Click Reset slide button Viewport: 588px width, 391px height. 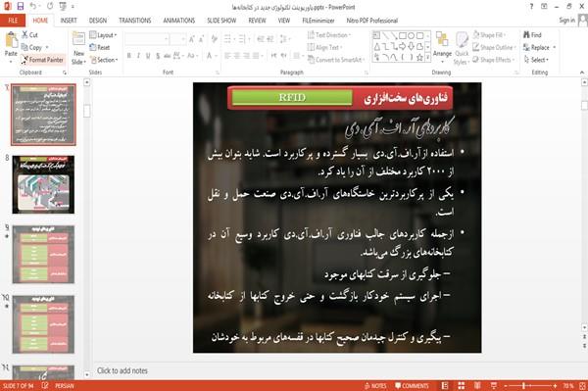pyautogui.click(x=100, y=47)
